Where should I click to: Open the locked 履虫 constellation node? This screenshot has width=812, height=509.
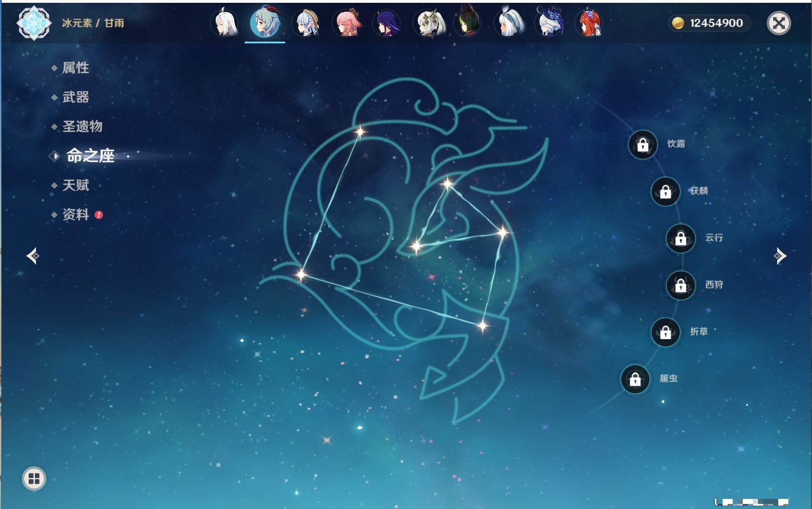pyautogui.click(x=635, y=379)
